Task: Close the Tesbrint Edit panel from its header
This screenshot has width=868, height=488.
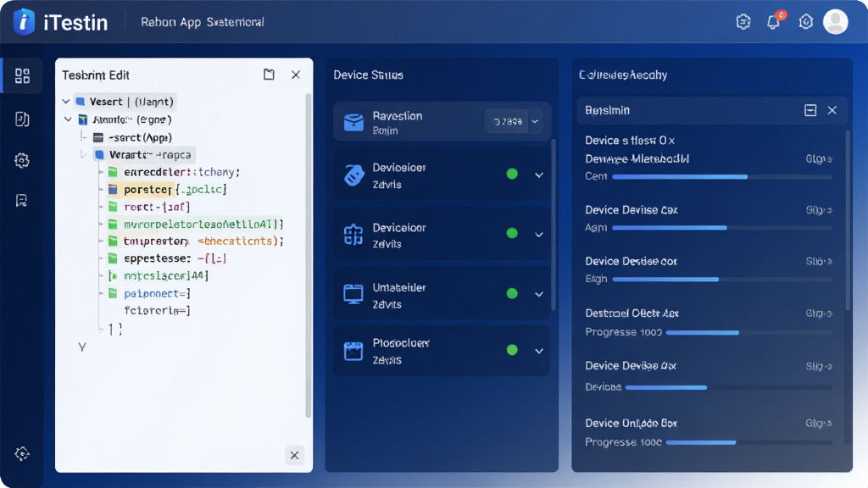Action: tap(296, 75)
